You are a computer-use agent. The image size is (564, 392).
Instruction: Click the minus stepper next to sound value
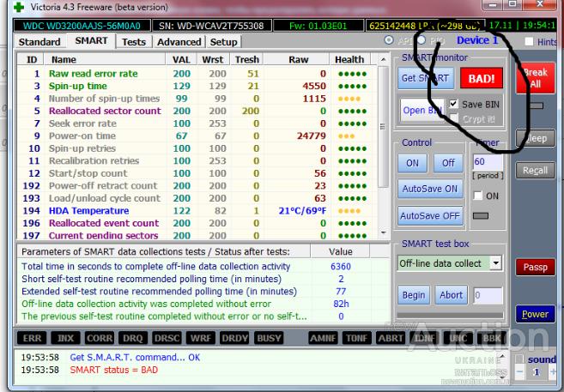(x=519, y=372)
